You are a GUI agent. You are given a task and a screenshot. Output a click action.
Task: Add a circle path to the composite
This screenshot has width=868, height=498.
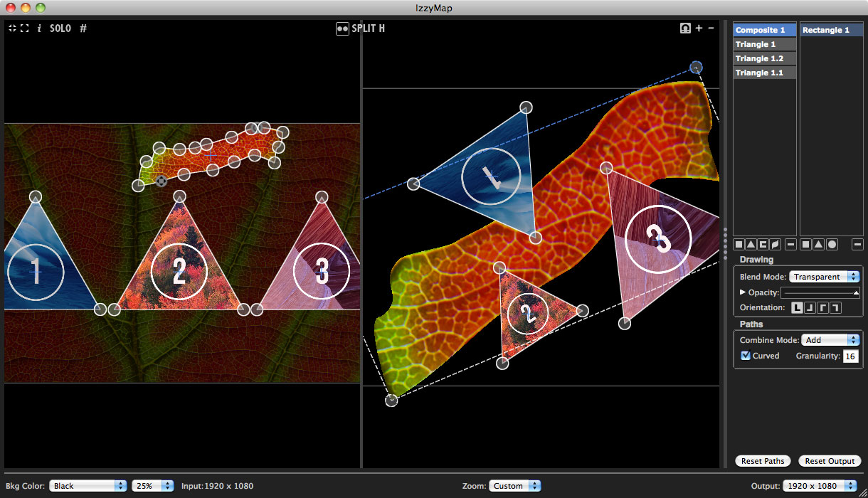pos(832,245)
